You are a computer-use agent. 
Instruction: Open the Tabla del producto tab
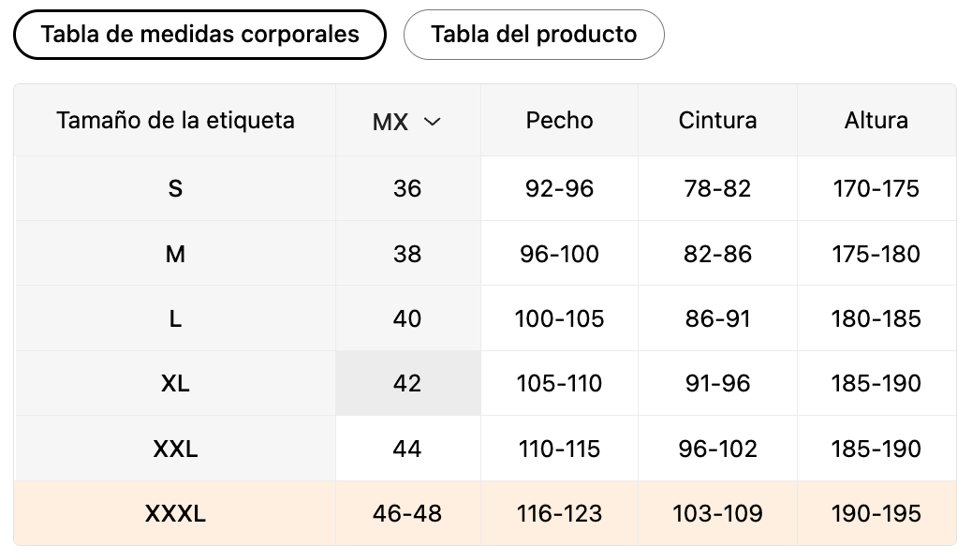(534, 35)
